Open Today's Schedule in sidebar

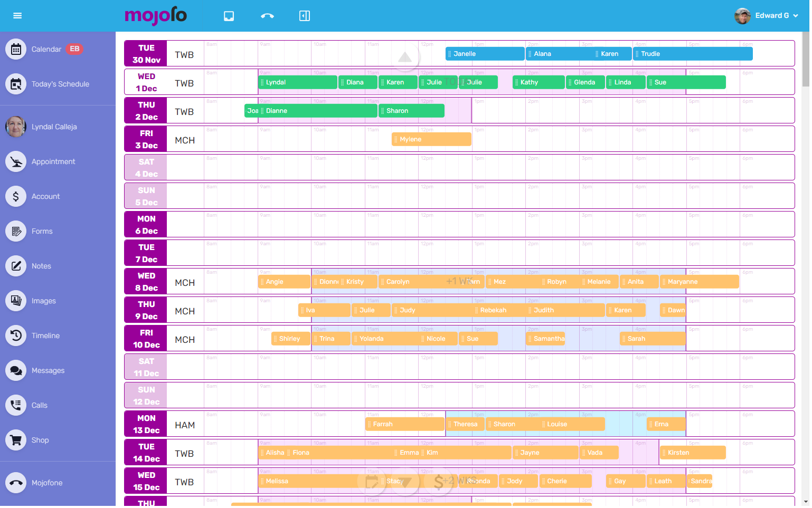click(x=16, y=84)
